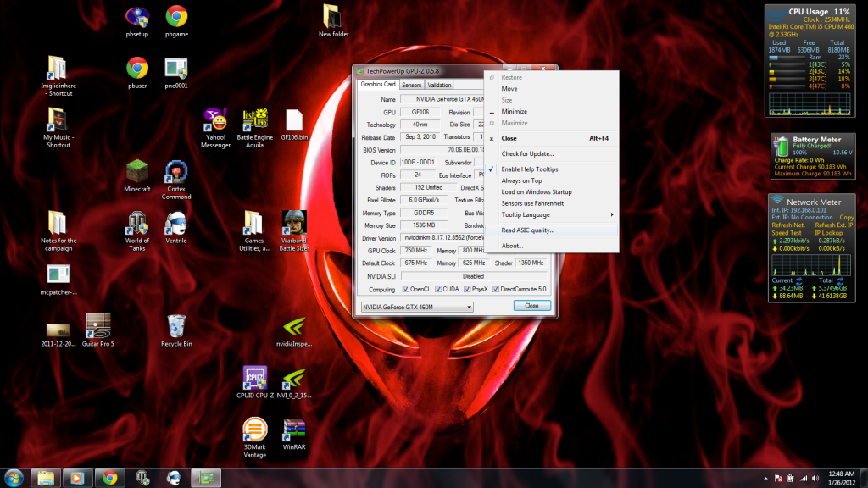This screenshot has height=488, width=868.
Task: Toggle the DirectCompute 5.0 checkbox
Action: [x=496, y=290]
